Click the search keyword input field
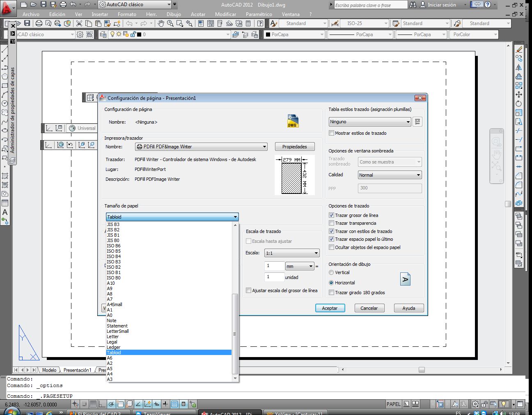The image size is (532, 415). click(370, 5)
